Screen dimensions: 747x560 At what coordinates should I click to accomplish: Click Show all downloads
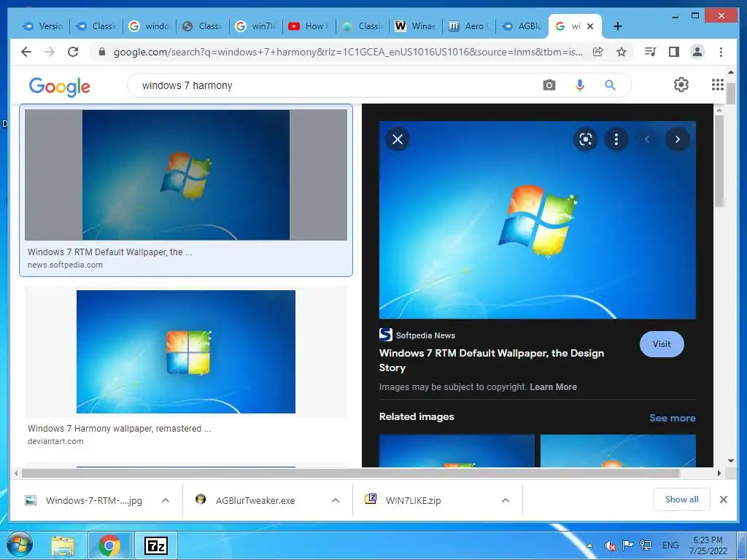pyautogui.click(x=682, y=499)
